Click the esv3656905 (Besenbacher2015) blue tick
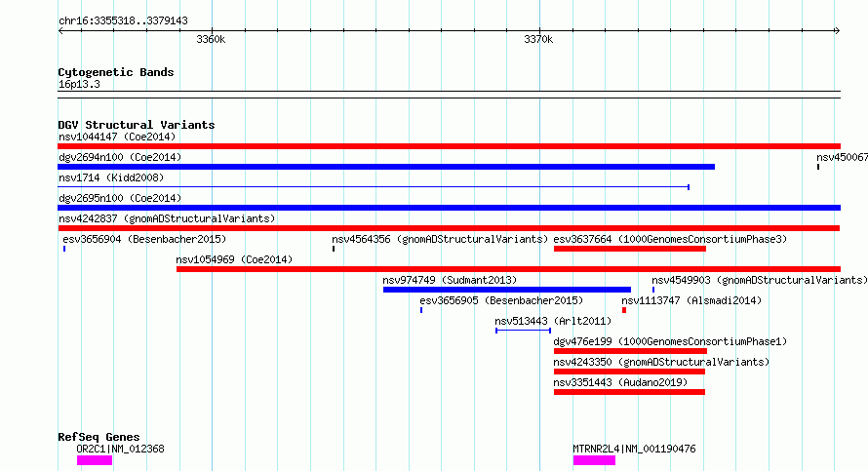This screenshot has height=471, width=868. pos(421,310)
